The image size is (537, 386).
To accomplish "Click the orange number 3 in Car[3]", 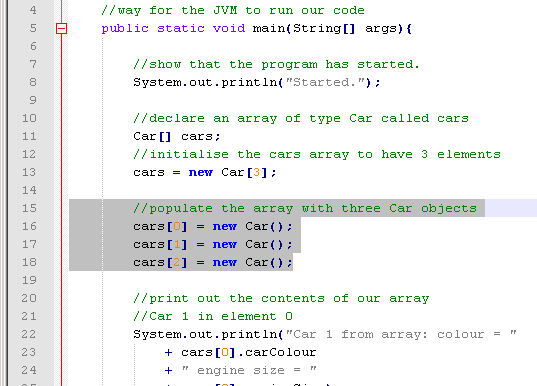I will (x=256, y=172).
